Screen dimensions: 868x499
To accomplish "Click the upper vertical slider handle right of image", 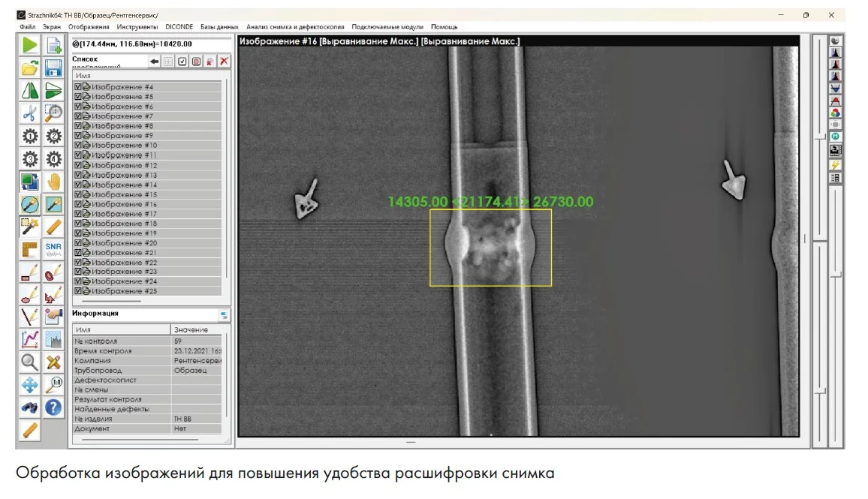I will (x=821, y=136).
